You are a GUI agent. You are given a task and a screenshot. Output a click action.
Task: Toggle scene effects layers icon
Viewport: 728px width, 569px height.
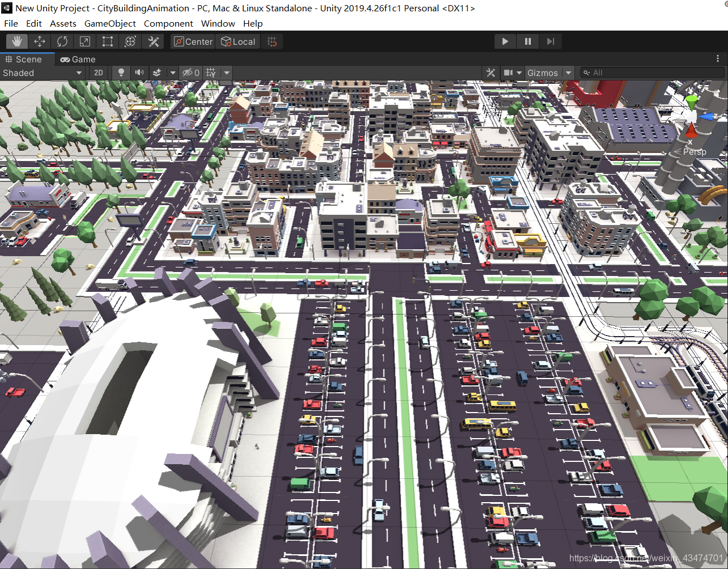pos(157,73)
